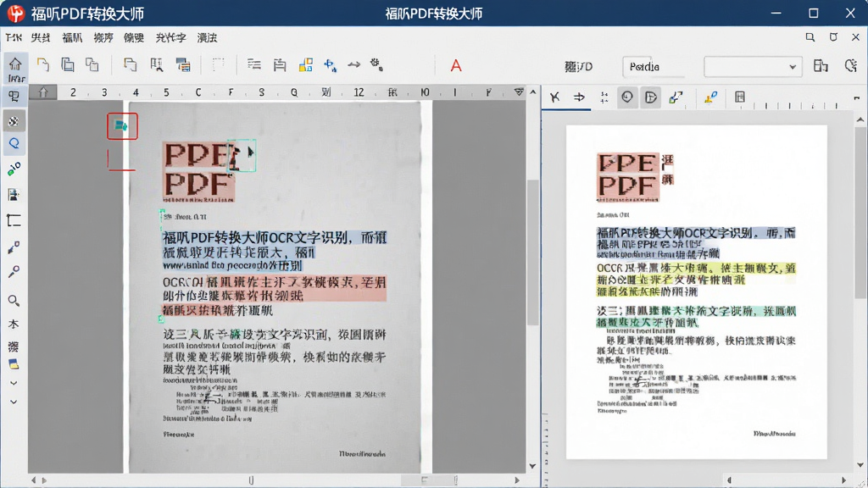
Task: Expand the lowest chevron in the left sidebar
Action: tap(14, 402)
